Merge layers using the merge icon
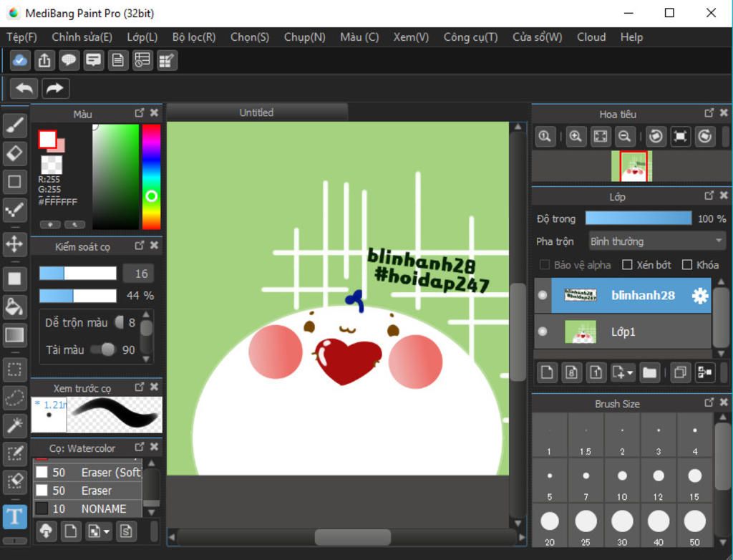This screenshot has width=733, height=560. pos(704,372)
